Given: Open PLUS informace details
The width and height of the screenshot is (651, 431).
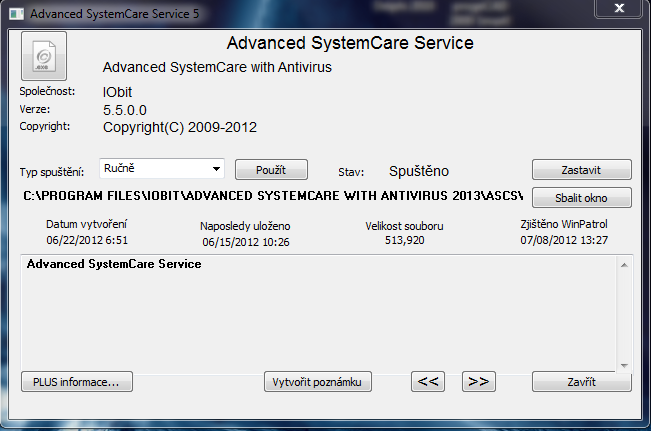Looking at the screenshot, I should (x=77, y=382).
